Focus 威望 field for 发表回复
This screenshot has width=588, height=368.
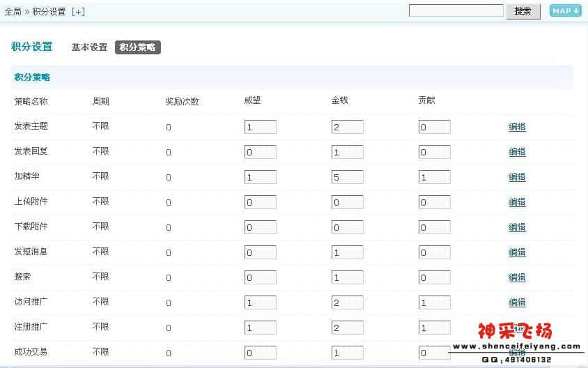[261, 152]
